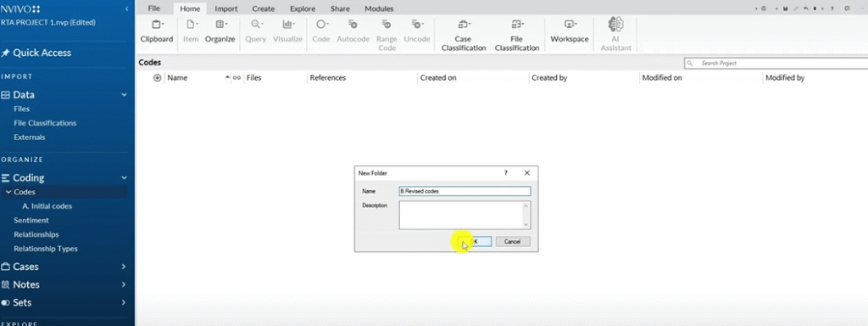The width and height of the screenshot is (868, 326).
Task: Click the pencil edit icon in title bar
Action: point(796,8)
